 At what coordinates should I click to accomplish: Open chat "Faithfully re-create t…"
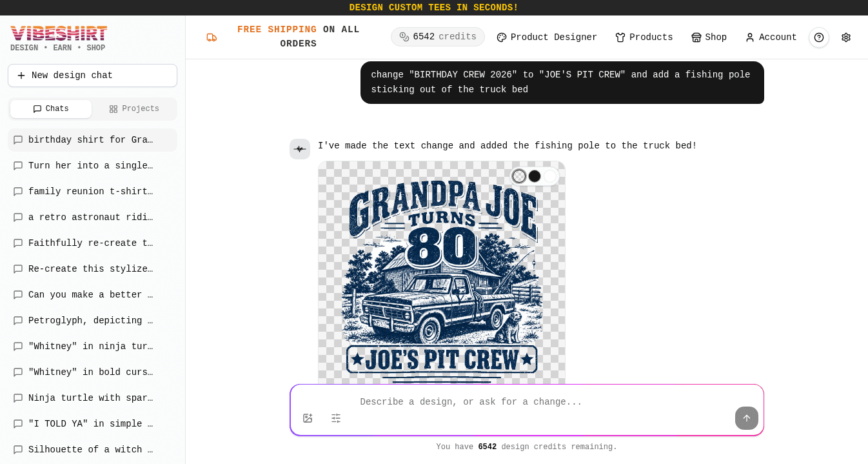click(x=92, y=243)
